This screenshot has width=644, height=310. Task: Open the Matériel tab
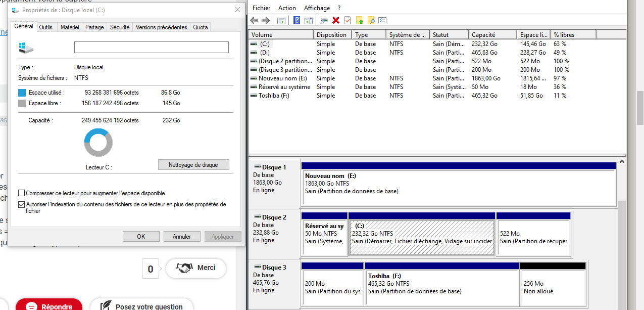(x=70, y=27)
